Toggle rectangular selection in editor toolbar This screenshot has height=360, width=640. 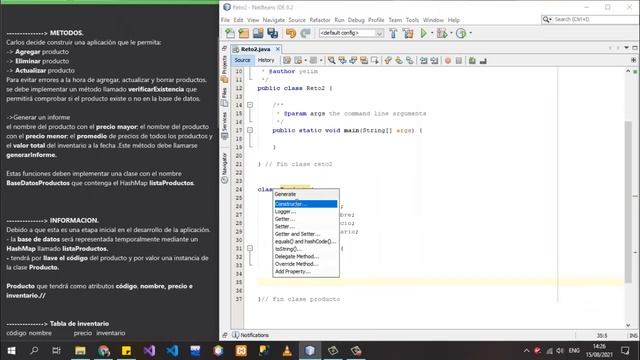374,60
